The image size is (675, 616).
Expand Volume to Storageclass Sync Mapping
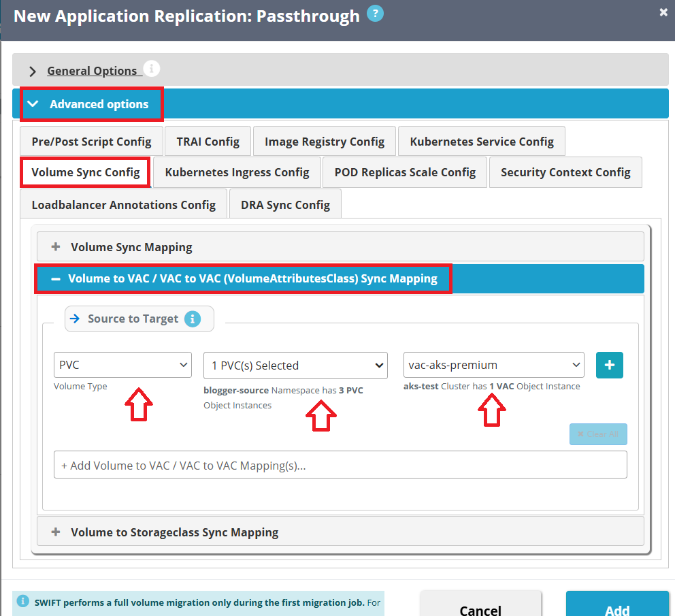point(340,532)
